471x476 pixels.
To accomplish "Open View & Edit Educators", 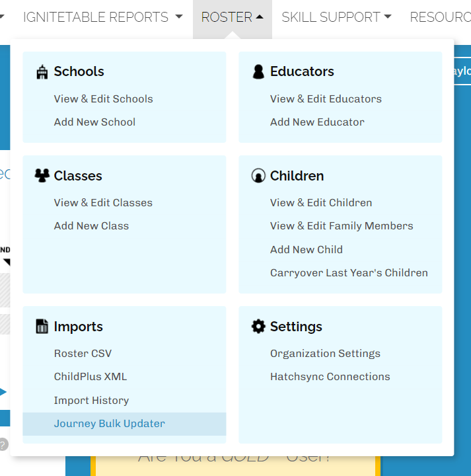I will click(x=326, y=99).
